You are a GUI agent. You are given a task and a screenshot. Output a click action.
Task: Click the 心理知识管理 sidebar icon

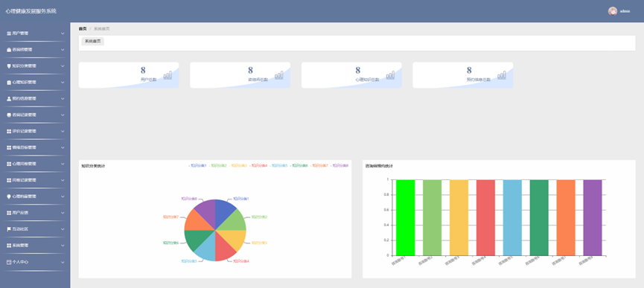pos(9,83)
